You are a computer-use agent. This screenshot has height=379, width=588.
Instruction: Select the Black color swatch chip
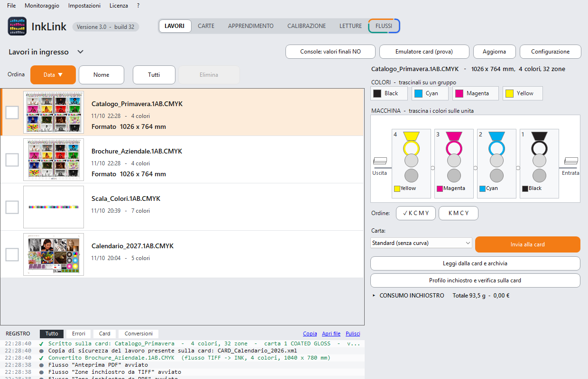(389, 93)
